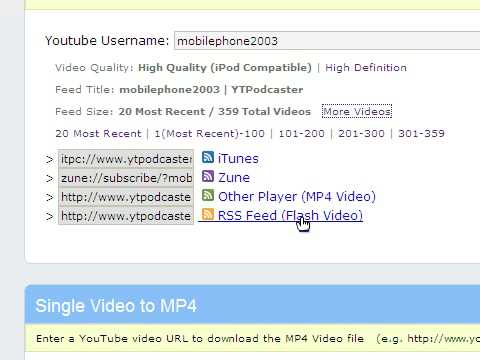Choose the 1(Most Recent)-100 range
Image resolution: width=480 pixels, height=360 pixels.
tap(209, 134)
